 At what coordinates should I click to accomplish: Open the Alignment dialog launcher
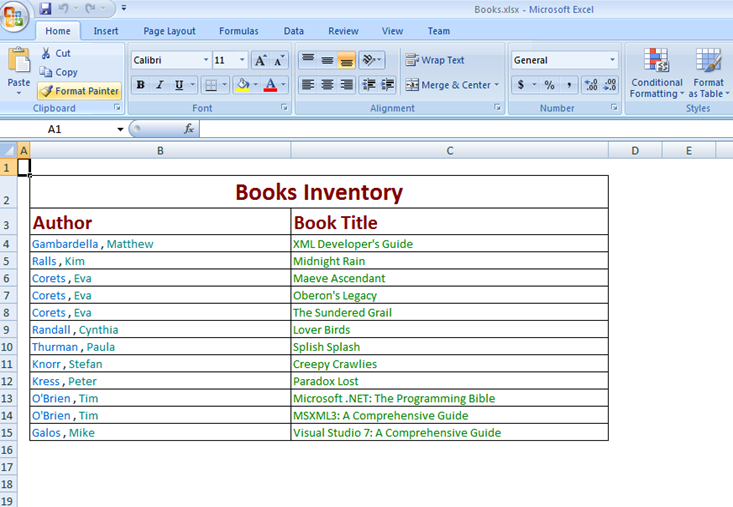pyautogui.click(x=497, y=107)
